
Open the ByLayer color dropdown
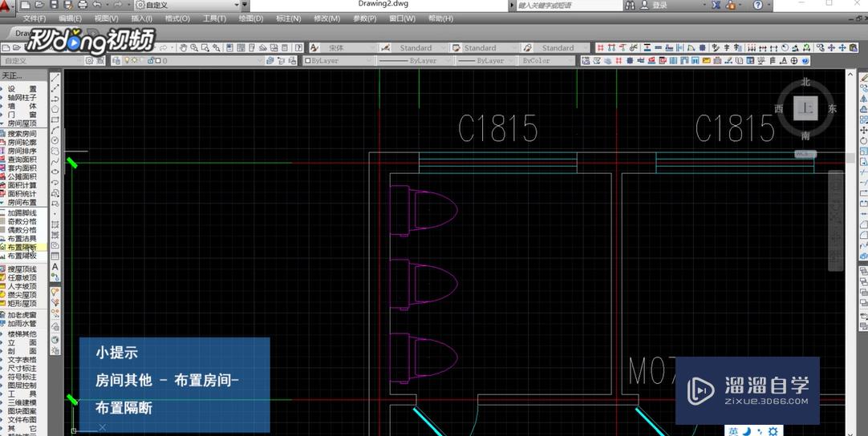[x=339, y=60]
